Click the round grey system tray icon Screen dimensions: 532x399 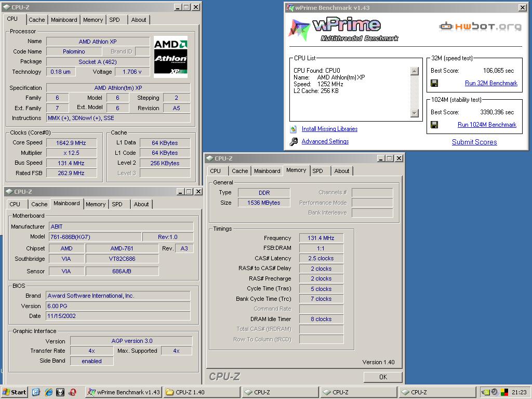pos(495,392)
